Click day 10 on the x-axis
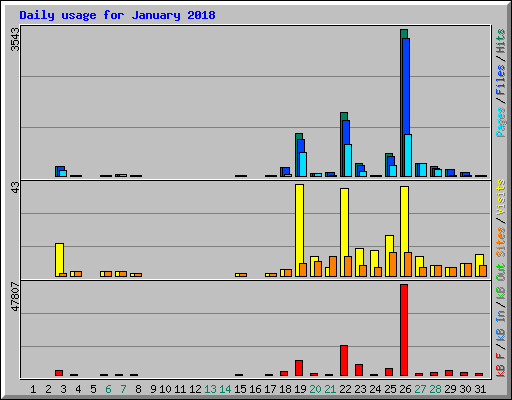Screen dimensions: 512x400 [x=165, y=389]
